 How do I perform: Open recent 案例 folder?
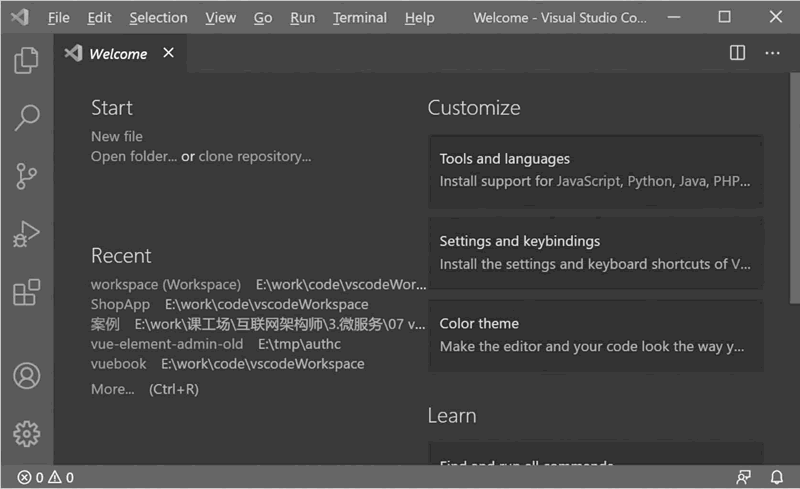point(105,324)
